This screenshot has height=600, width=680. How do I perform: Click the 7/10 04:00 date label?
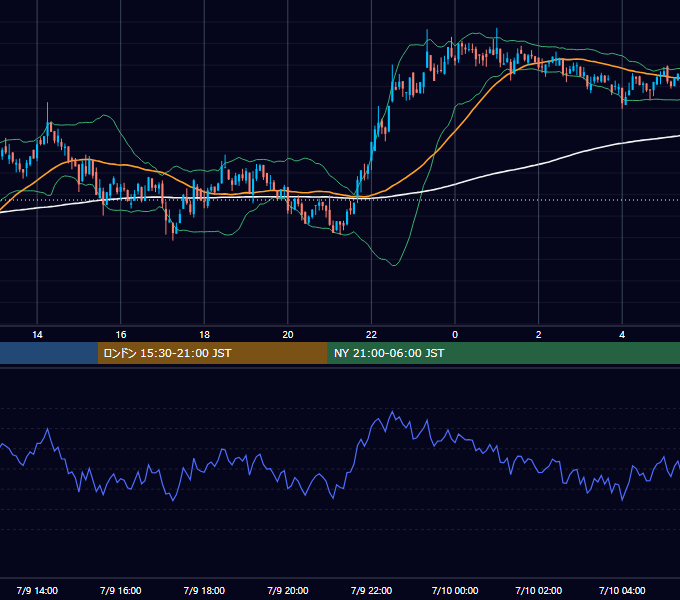[x=622, y=590]
